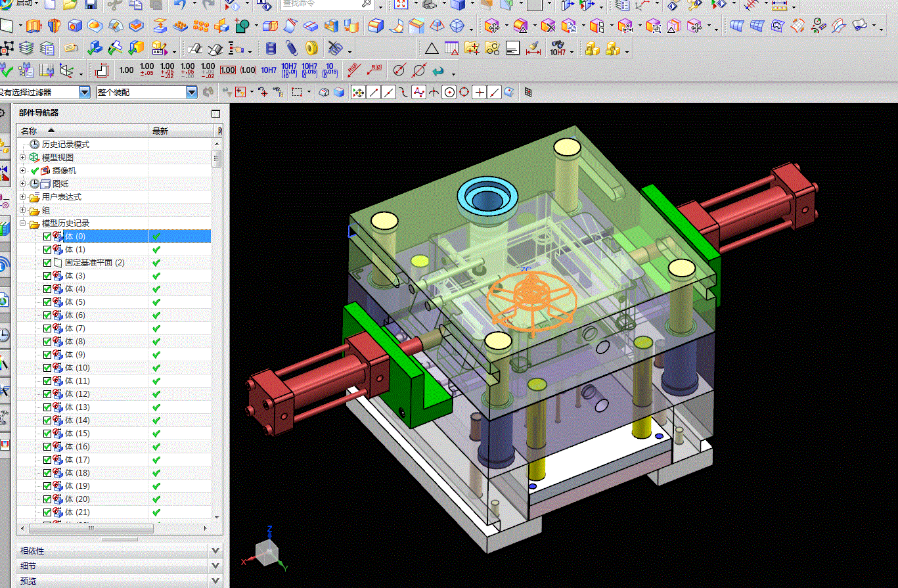898x588 pixels.
Task: Expand the 模型视图 tree node
Action: tap(23, 158)
